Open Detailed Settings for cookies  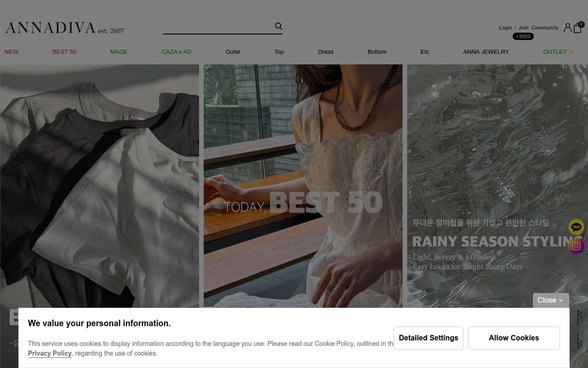(x=429, y=338)
